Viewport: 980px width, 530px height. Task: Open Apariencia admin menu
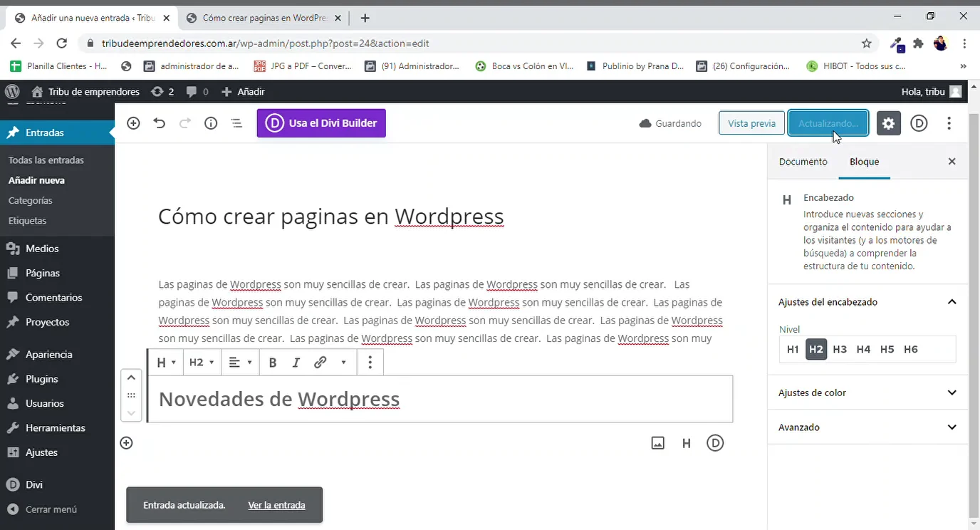tap(57, 354)
